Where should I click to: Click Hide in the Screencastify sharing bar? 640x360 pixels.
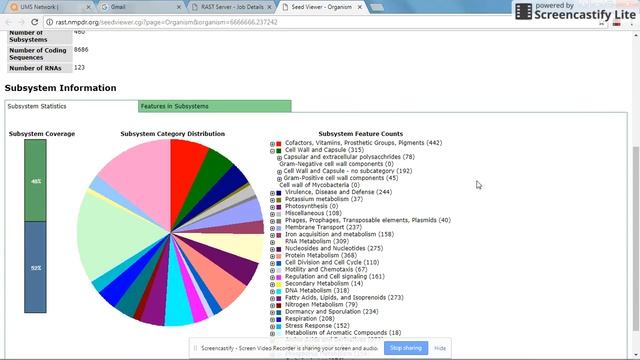440,348
